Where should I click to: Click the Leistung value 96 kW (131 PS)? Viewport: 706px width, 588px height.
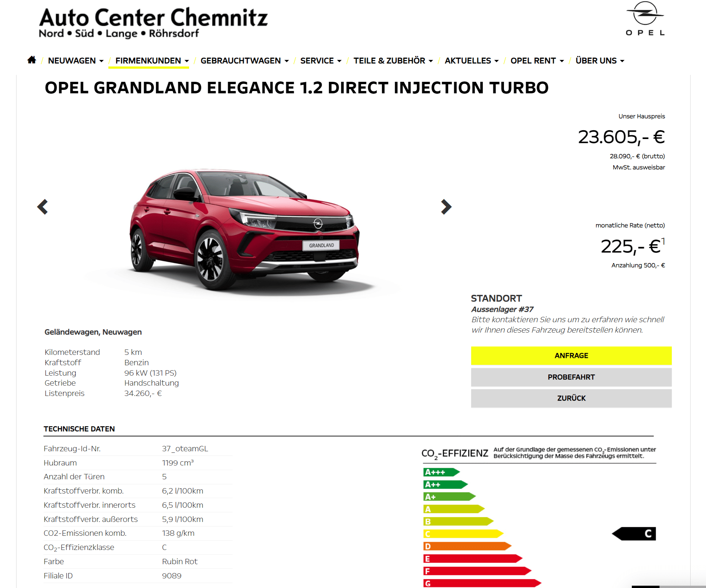[x=150, y=373]
